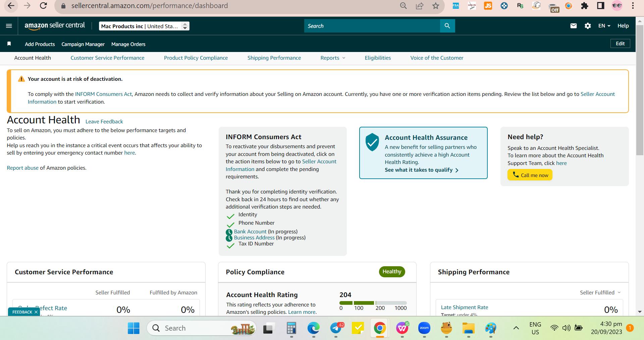Close the FEEDBACK tab with its X

tap(36, 312)
